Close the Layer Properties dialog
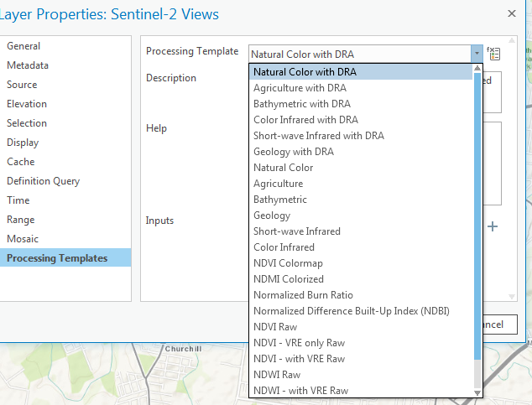The width and height of the screenshot is (532, 405). pyautogui.click(x=512, y=13)
